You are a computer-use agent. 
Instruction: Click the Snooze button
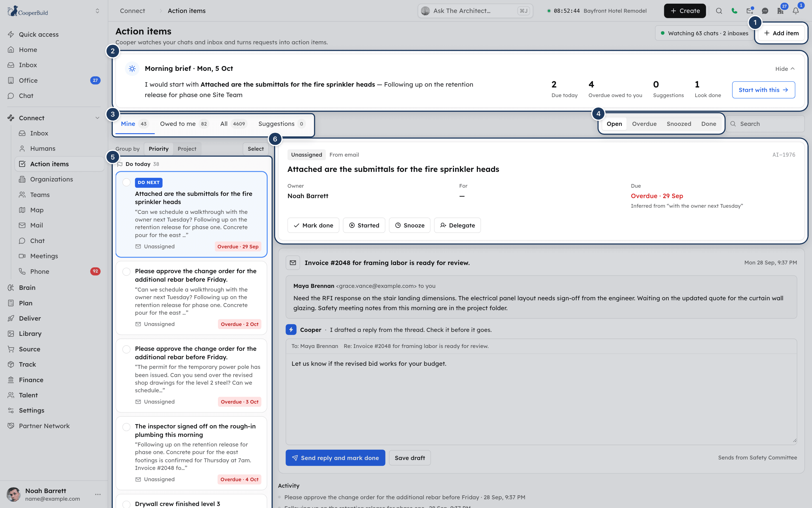click(409, 225)
